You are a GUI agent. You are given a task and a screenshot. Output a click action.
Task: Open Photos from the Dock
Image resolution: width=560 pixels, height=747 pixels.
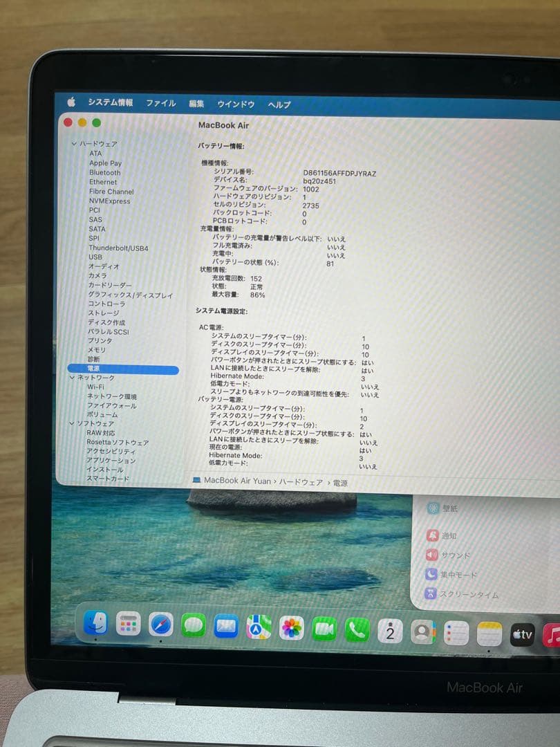(291, 629)
